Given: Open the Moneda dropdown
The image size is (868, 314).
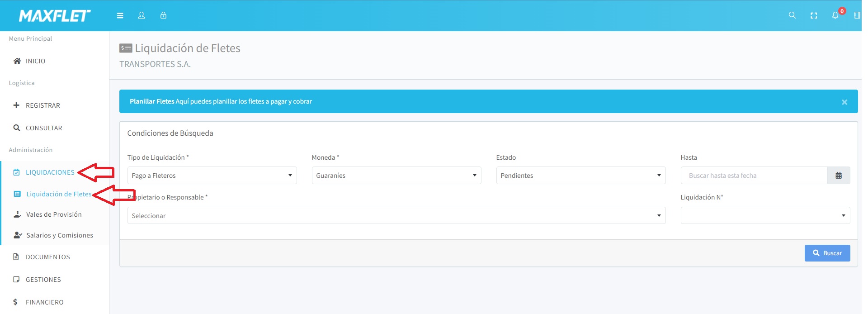Looking at the screenshot, I should click(396, 176).
